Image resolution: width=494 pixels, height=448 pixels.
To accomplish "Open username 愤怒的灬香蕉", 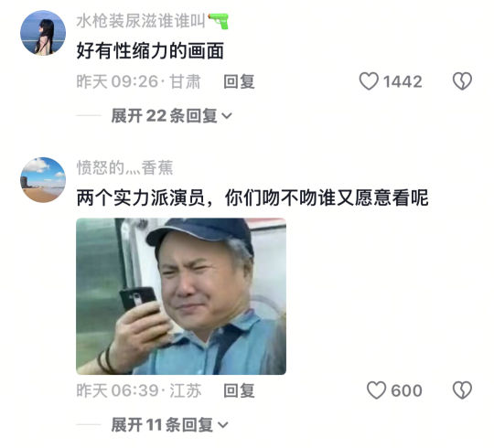I will point(124,167).
